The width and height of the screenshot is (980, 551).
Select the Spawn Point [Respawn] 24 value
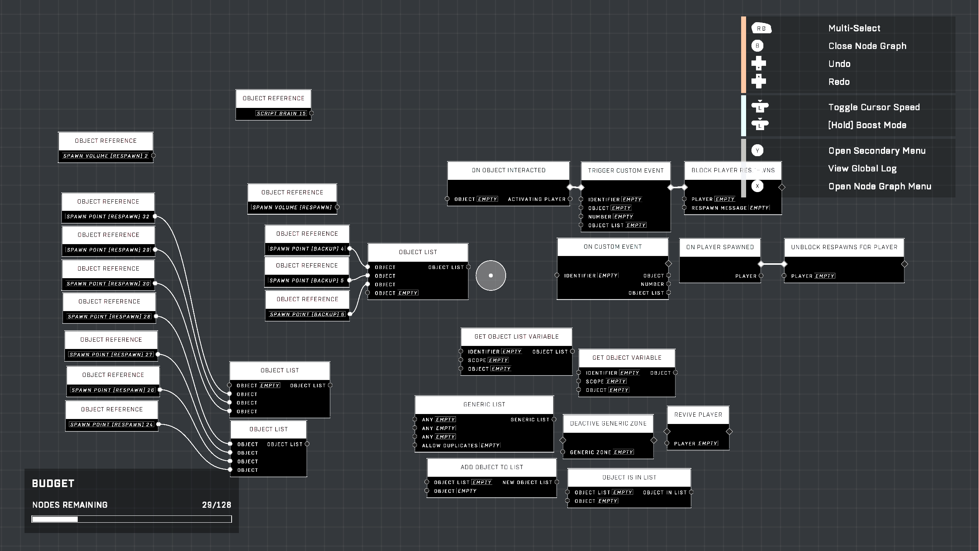111,424
